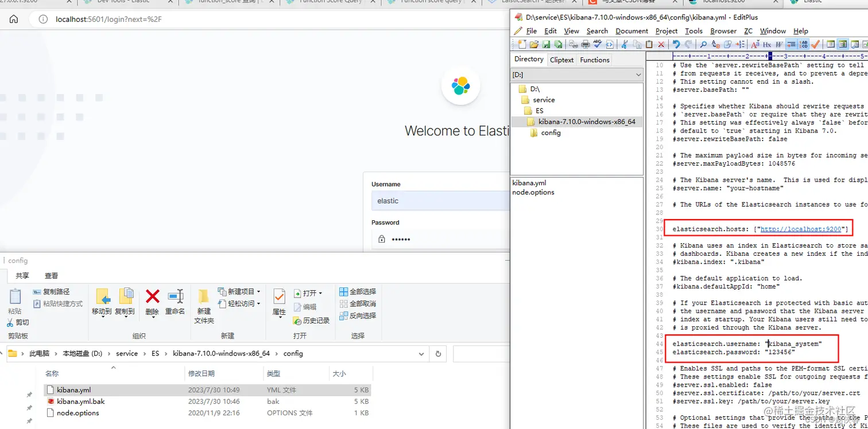Undo the last edit in EditPlus

[x=676, y=44]
